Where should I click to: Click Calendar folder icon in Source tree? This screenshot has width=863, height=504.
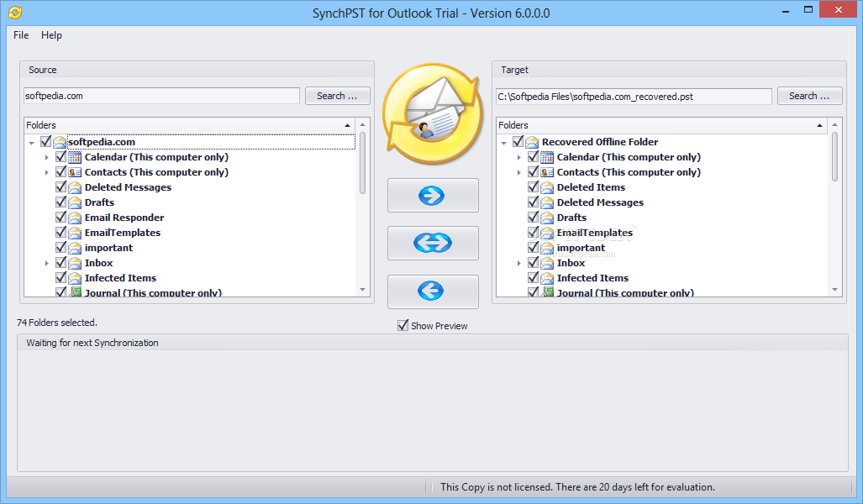[75, 157]
